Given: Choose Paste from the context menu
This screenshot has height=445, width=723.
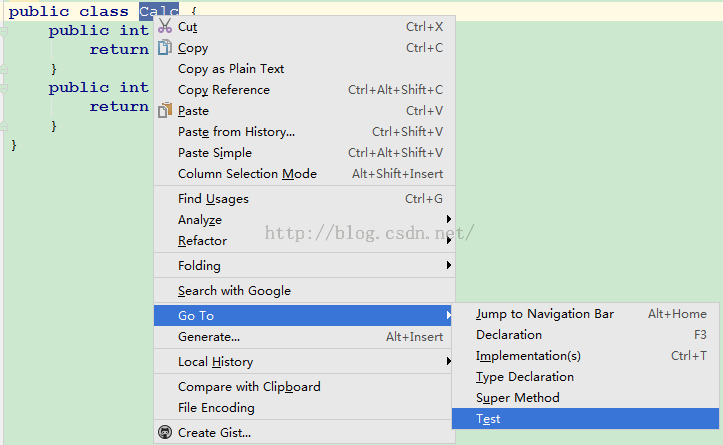Looking at the screenshot, I should tap(304, 111).
